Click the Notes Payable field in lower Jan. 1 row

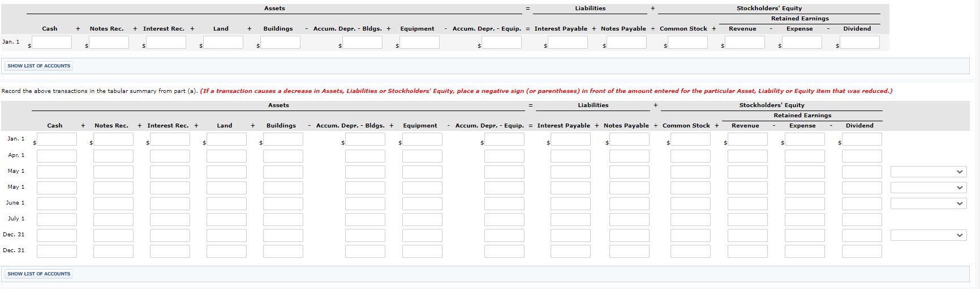[x=629, y=139]
